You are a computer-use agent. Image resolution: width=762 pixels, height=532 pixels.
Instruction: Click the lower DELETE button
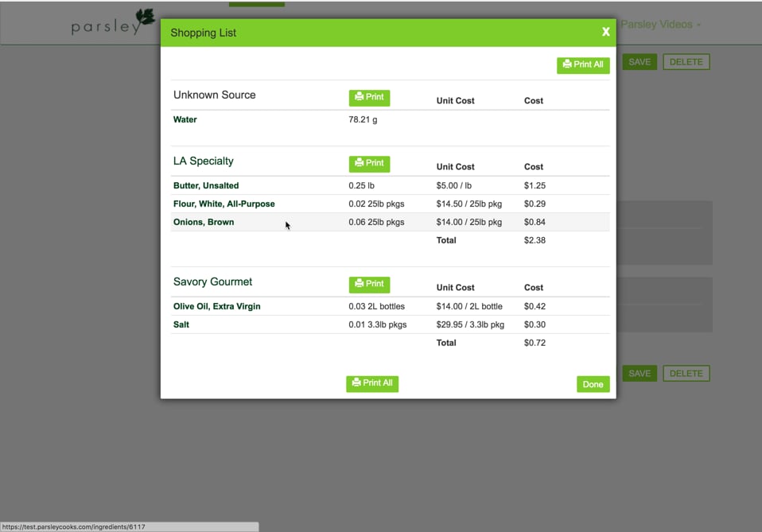pos(686,373)
